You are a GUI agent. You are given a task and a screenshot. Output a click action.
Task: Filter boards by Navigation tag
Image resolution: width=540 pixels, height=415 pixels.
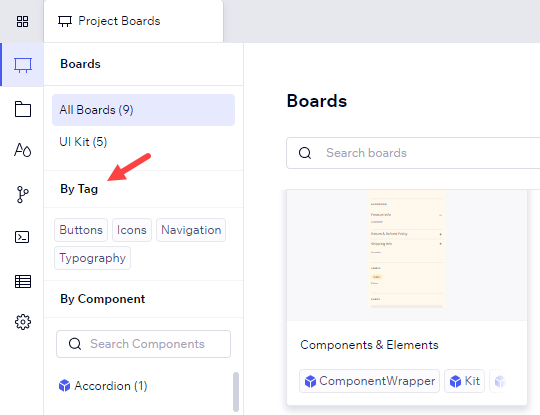pos(191,230)
